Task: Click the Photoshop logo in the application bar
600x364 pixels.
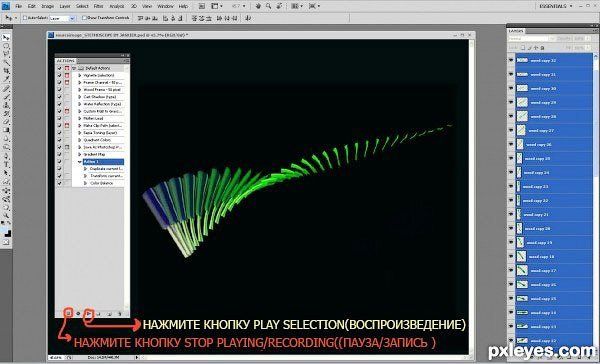Action: (6, 6)
